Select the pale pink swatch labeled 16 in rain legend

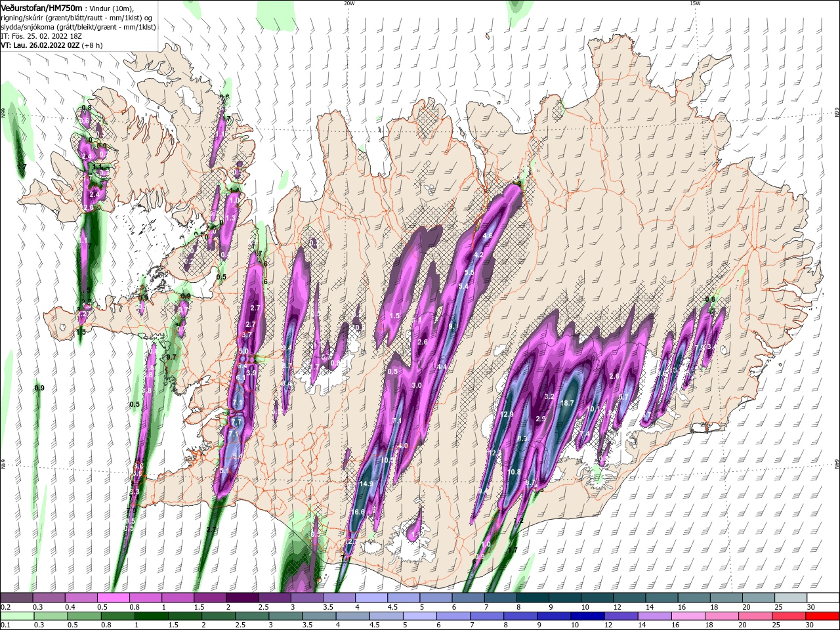coord(688,616)
